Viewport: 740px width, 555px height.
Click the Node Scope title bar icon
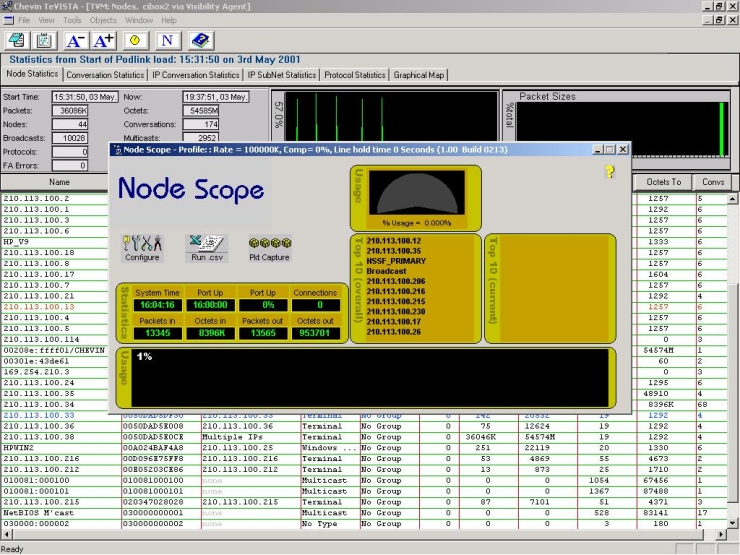click(x=117, y=150)
